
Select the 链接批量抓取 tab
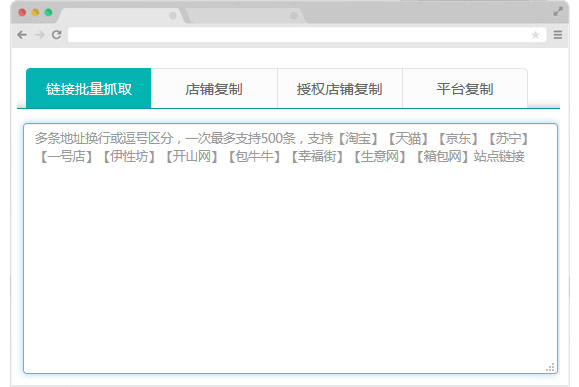click(89, 89)
